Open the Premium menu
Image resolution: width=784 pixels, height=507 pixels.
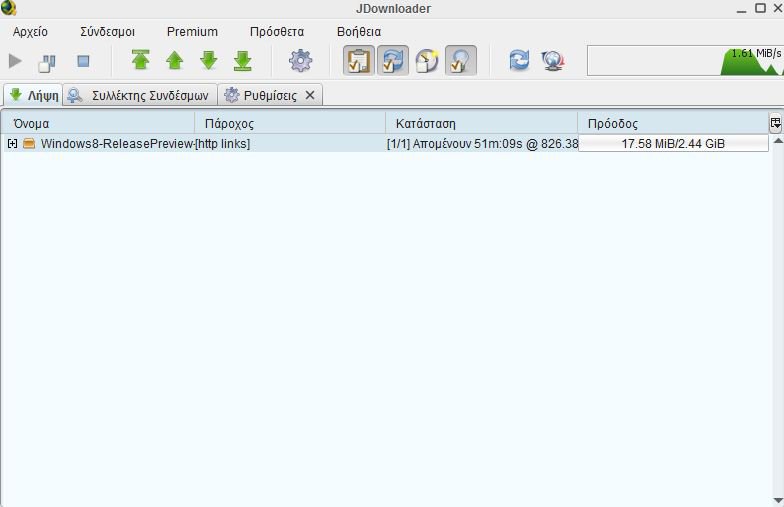pos(192,32)
